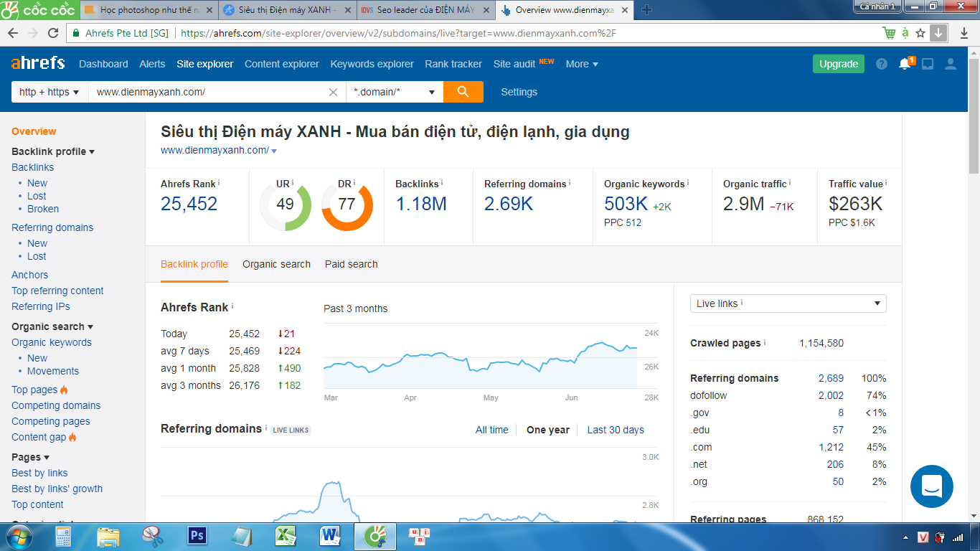Open the Intercom chat bubble
This screenshot has width=980, height=551.
931,486
